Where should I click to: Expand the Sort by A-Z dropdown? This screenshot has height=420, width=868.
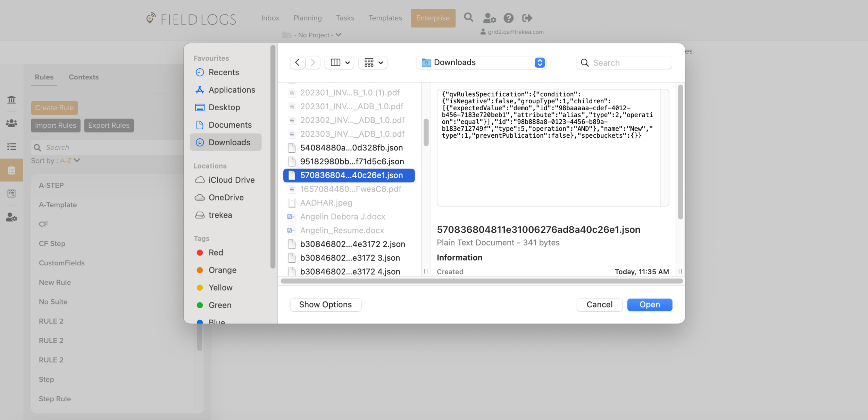[70, 161]
